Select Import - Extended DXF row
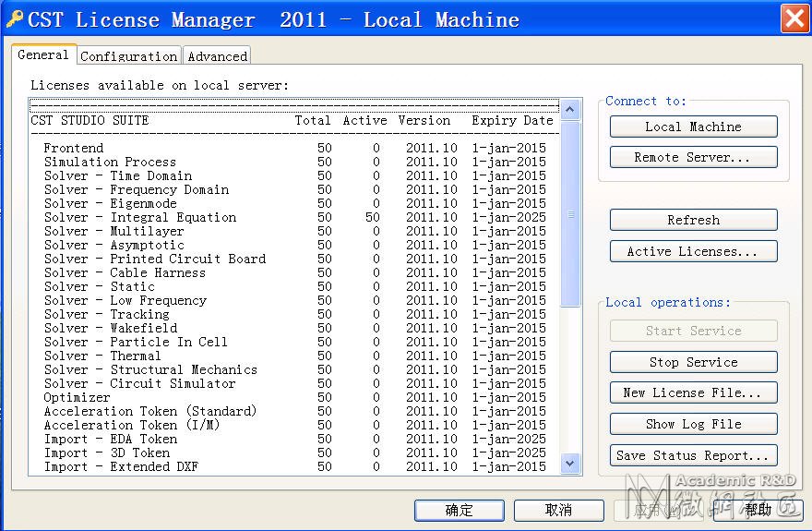This screenshot has height=531, width=812. coord(294,466)
